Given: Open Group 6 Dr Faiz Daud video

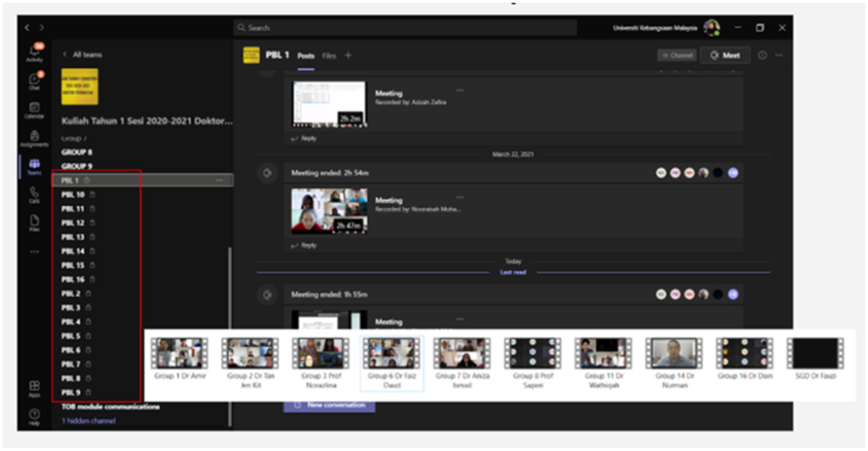Looking at the screenshot, I should [392, 363].
